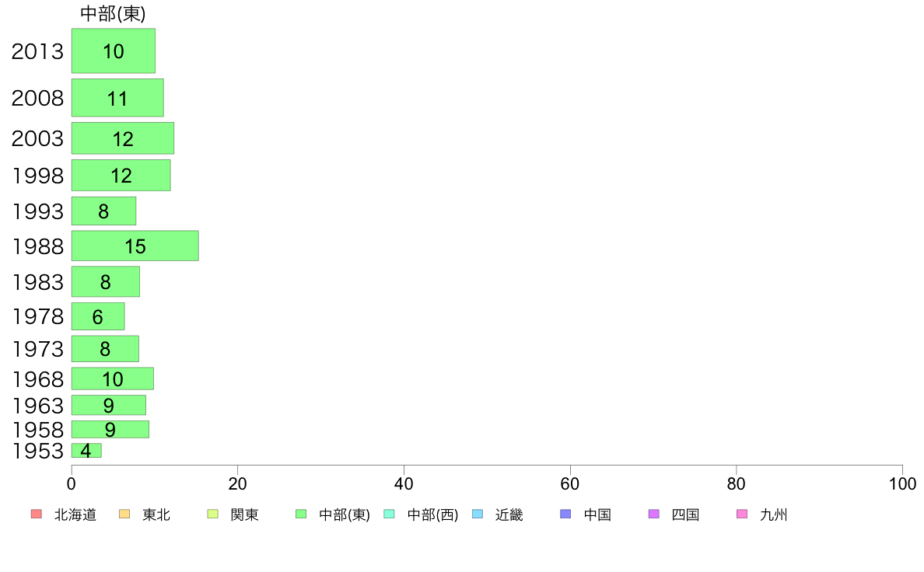
Task: Click the 九州 pink legend swatch
Action: point(742,514)
